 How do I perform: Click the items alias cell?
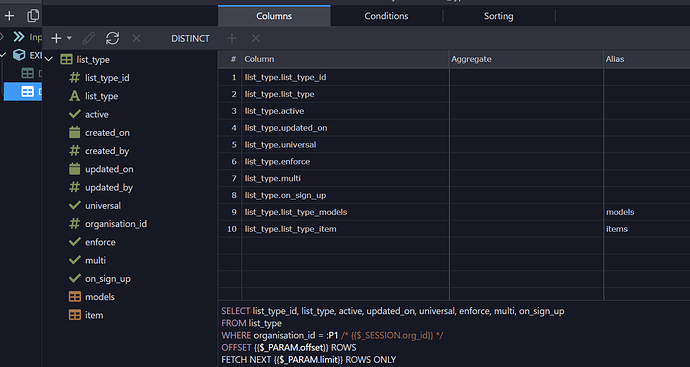click(646, 229)
